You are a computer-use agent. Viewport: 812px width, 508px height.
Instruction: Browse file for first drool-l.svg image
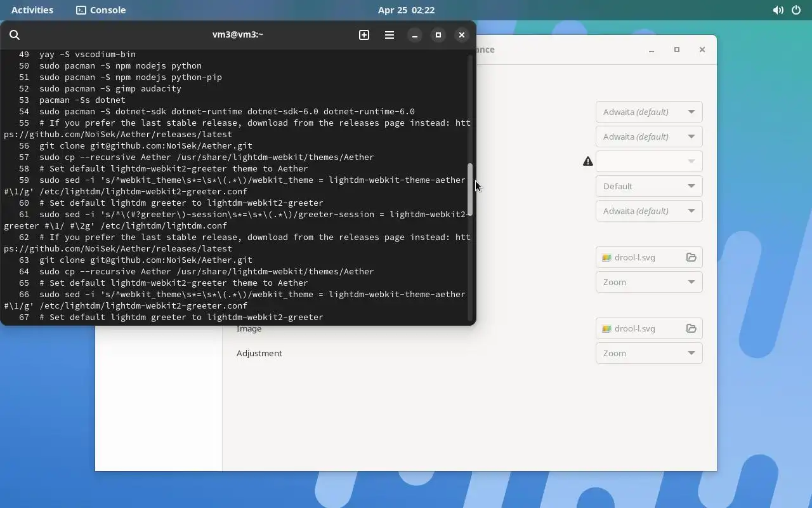691,257
